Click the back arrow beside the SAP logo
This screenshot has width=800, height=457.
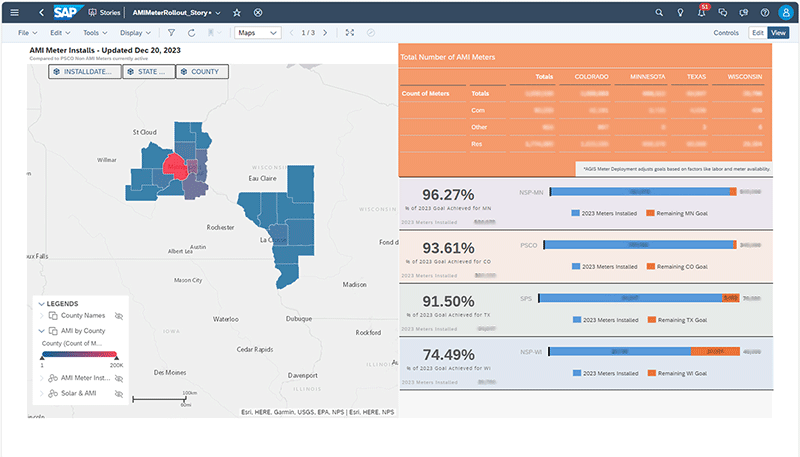(41, 12)
